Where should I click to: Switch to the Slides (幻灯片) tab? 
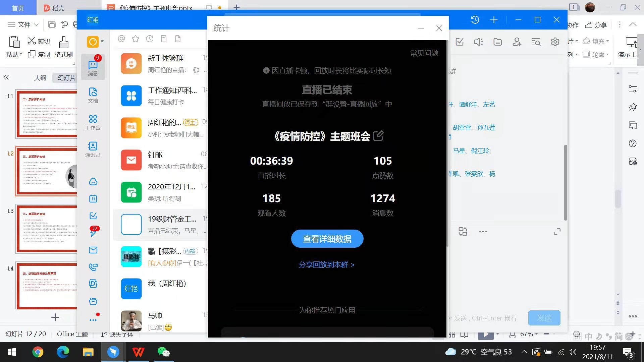coord(66,78)
